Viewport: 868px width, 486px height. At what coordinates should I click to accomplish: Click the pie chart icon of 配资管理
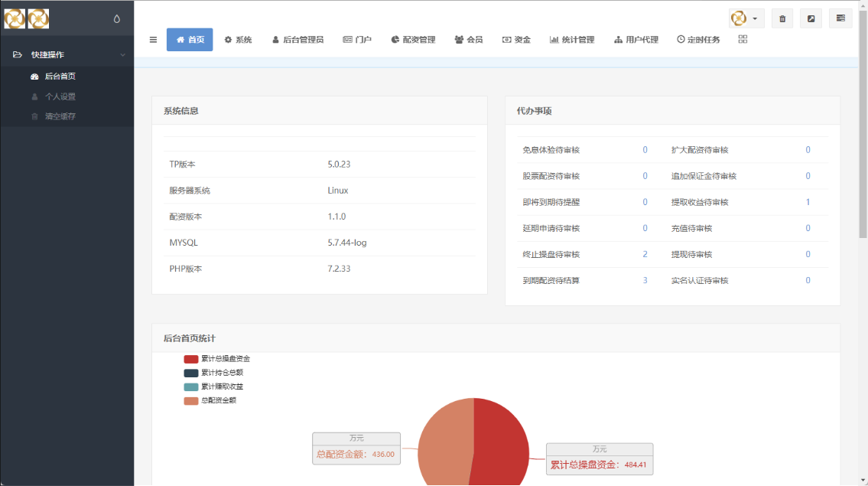click(x=395, y=40)
